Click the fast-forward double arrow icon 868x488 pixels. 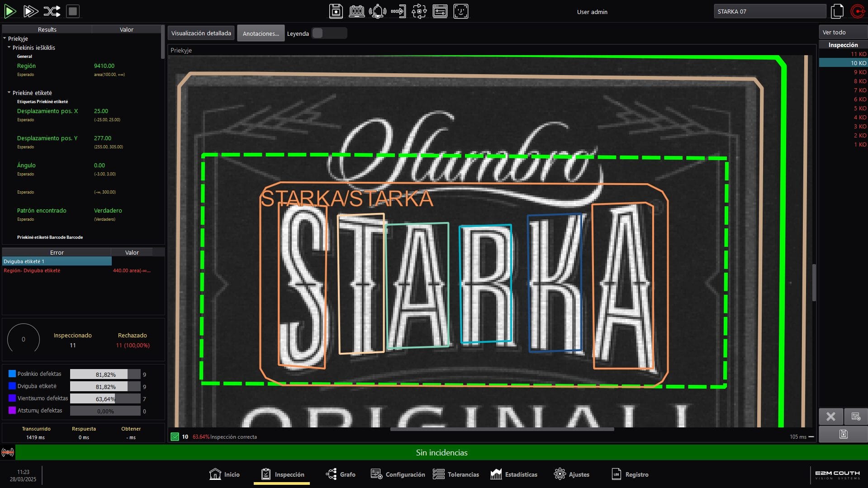pos(31,11)
